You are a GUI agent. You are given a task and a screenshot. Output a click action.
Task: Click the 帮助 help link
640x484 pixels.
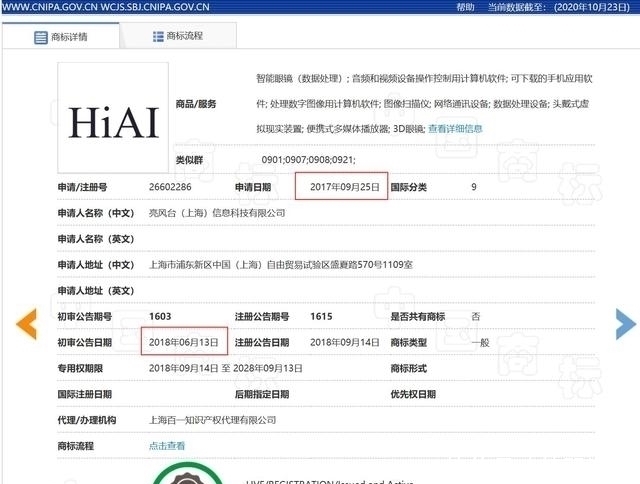click(x=465, y=7)
